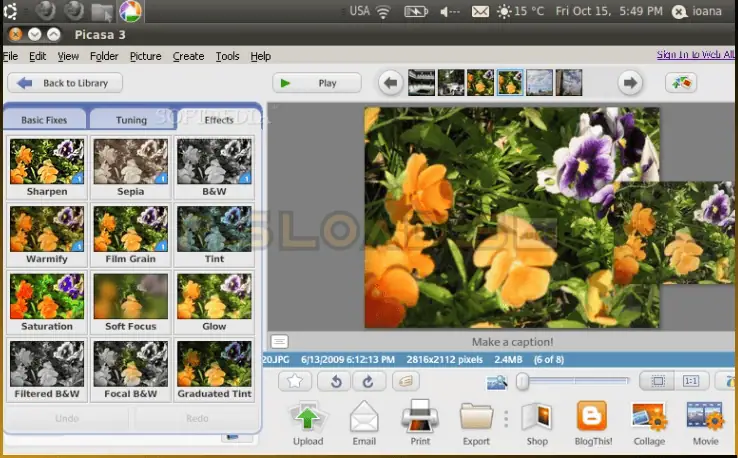Toggle star on current photo
738x458 pixels.
click(295, 381)
